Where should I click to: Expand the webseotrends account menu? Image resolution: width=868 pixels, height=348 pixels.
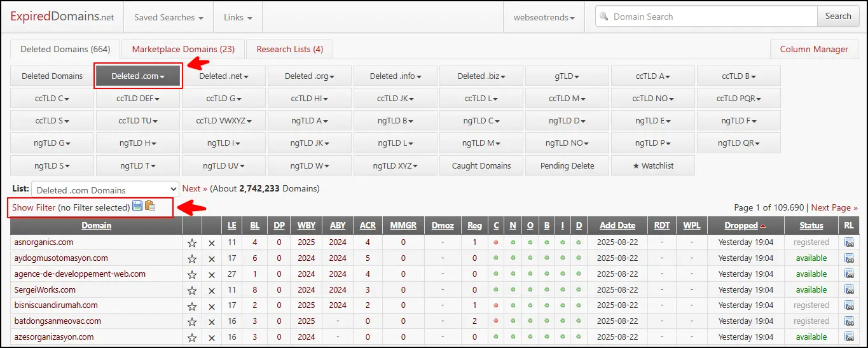(544, 17)
